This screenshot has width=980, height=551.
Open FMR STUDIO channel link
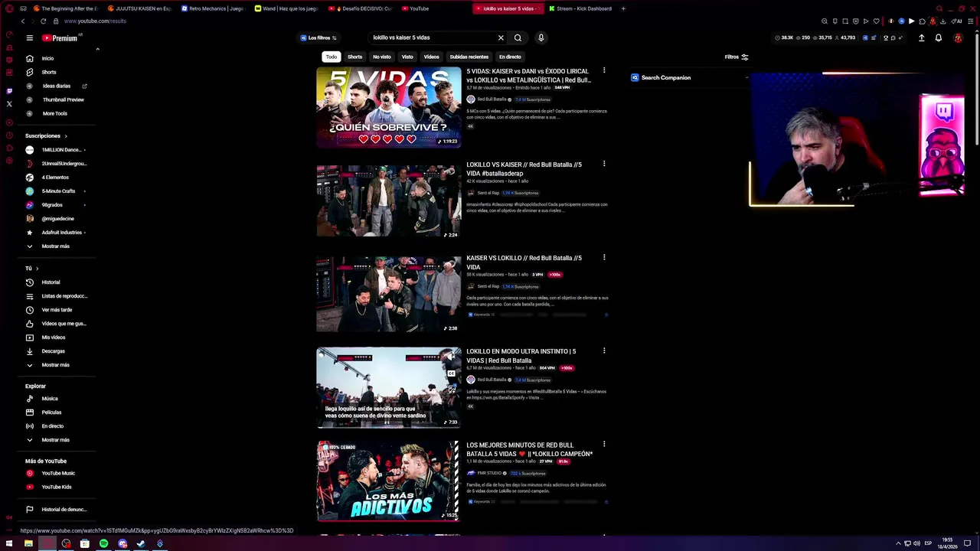pyautogui.click(x=489, y=473)
